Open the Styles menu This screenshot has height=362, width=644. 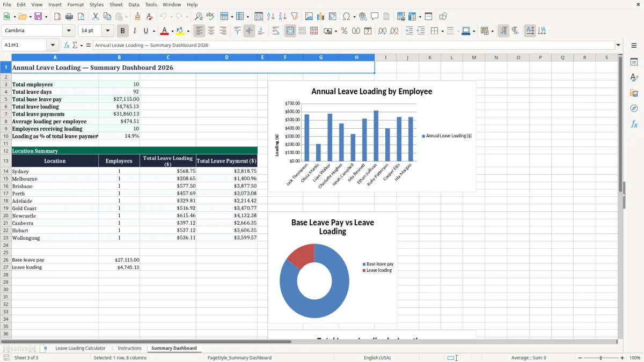click(x=97, y=4)
